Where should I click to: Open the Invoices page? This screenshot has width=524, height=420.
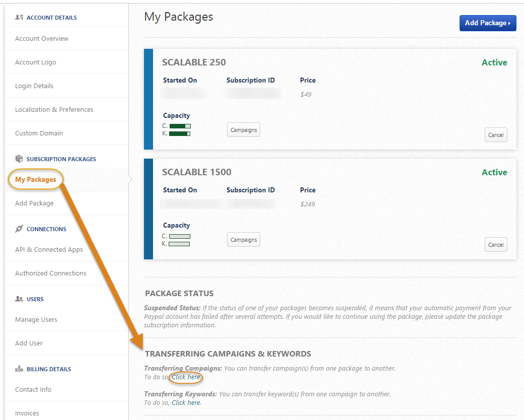tap(27, 413)
